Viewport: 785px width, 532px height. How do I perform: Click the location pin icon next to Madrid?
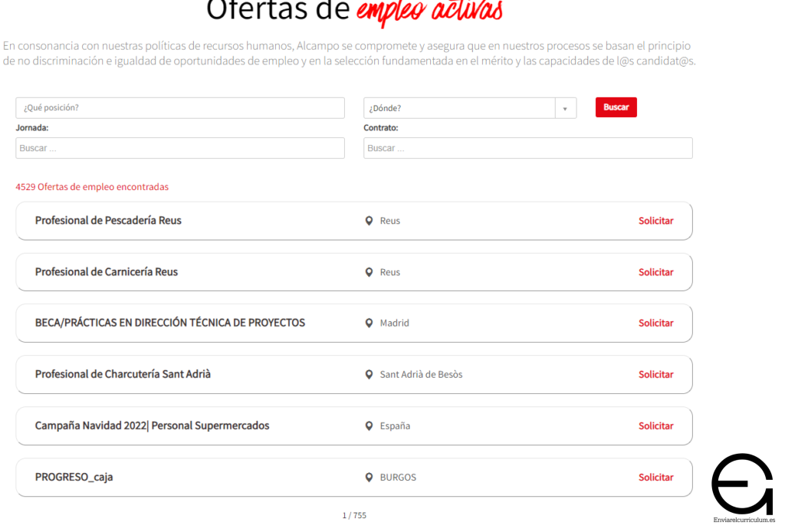(x=369, y=323)
